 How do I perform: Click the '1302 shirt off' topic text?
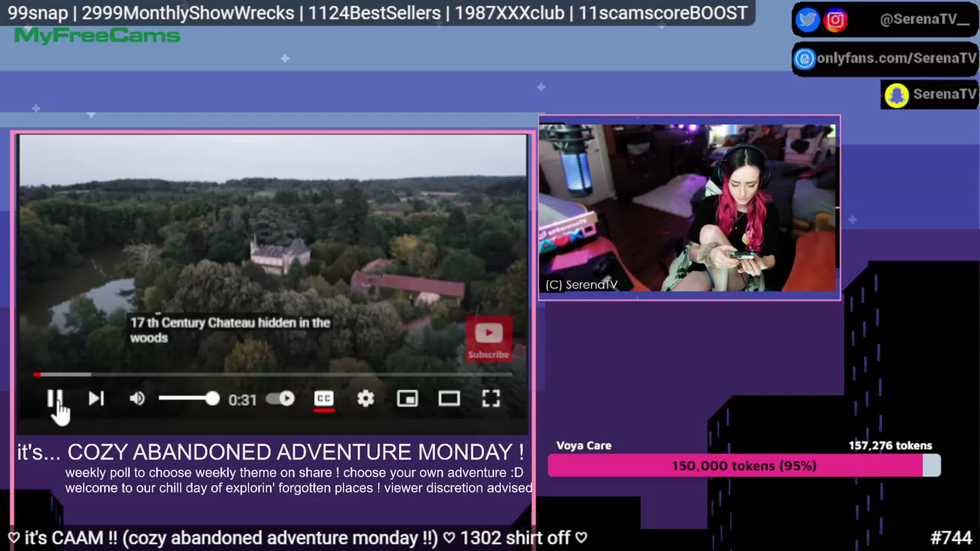pyautogui.click(x=515, y=538)
